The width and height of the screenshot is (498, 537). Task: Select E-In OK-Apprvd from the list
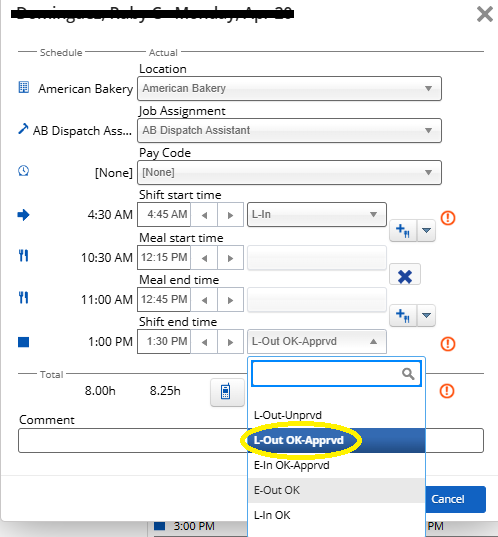[336, 465]
